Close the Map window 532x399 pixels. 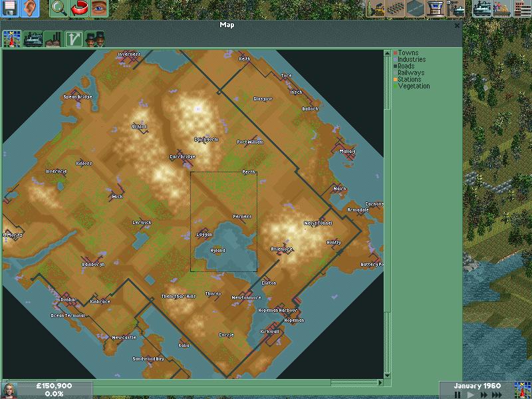[457, 25]
